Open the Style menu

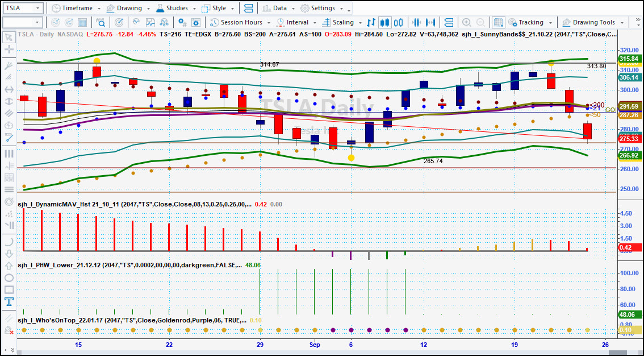pyautogui.click(x=218, y=8)
